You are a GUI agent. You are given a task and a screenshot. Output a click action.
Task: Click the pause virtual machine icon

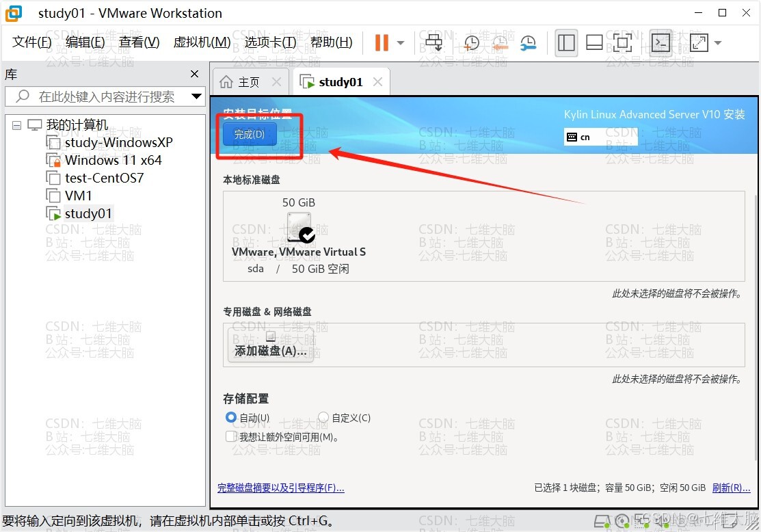[382, 42]
